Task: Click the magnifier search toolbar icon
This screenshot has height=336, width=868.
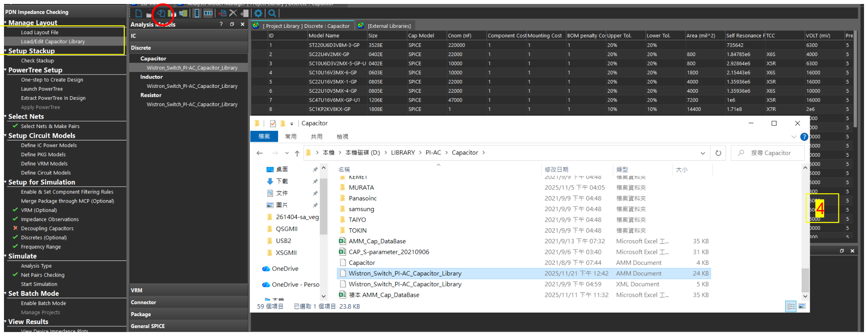Action: [272, 13]
